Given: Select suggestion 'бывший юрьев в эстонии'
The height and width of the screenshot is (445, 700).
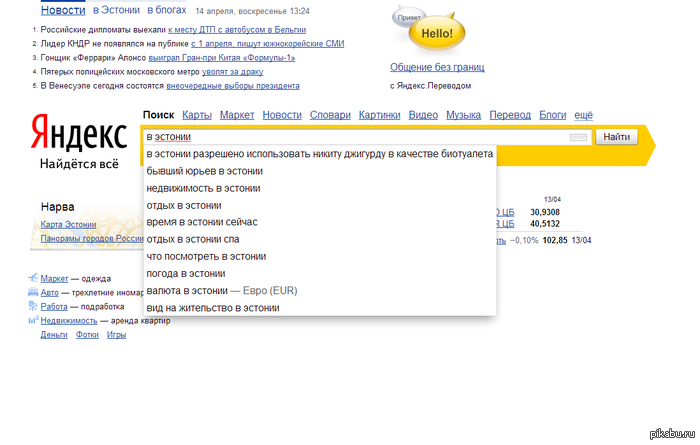Looking at the screenshot, I should pyautogui.click(x=320, y=171).
